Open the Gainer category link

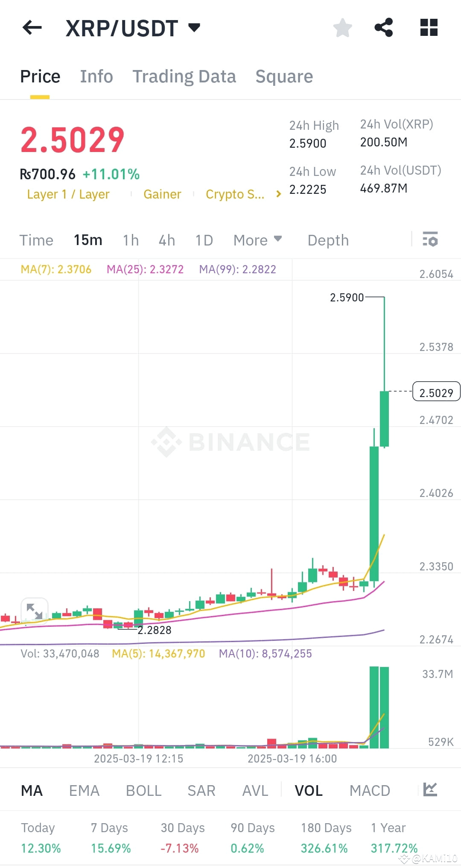(162, 194)
